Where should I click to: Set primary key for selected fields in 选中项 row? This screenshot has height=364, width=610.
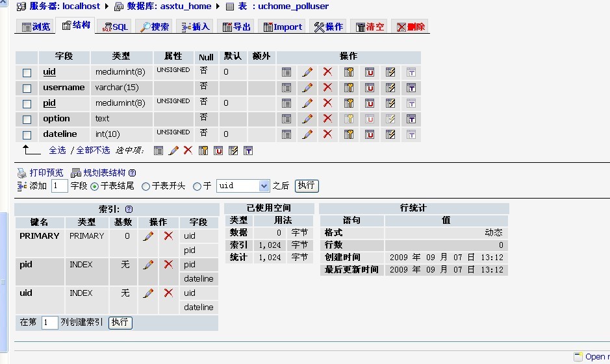click(x=203, y=151)
